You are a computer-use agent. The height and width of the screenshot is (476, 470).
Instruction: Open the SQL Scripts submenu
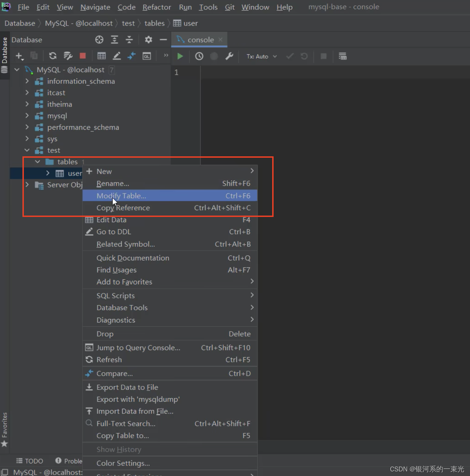170,295
